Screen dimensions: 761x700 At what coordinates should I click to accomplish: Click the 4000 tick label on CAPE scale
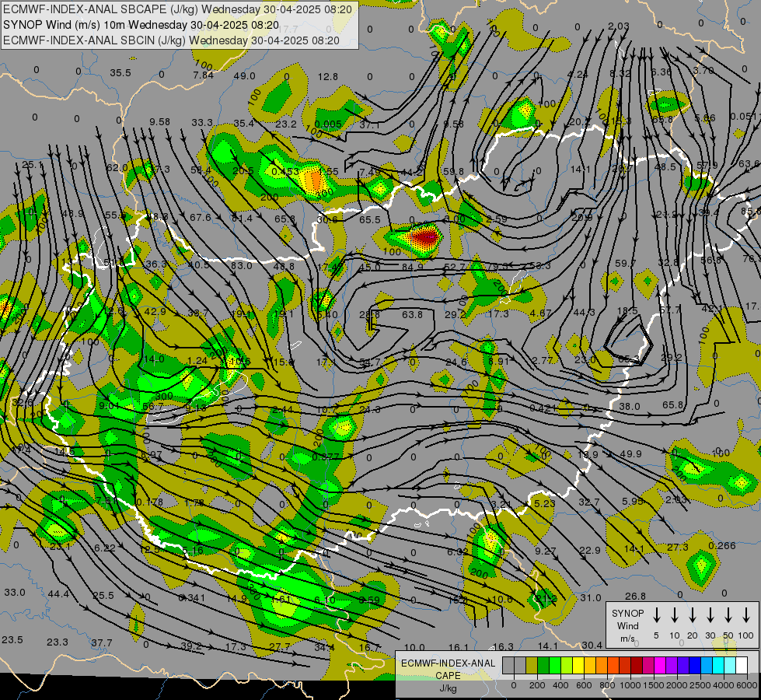tap(724, 685)
